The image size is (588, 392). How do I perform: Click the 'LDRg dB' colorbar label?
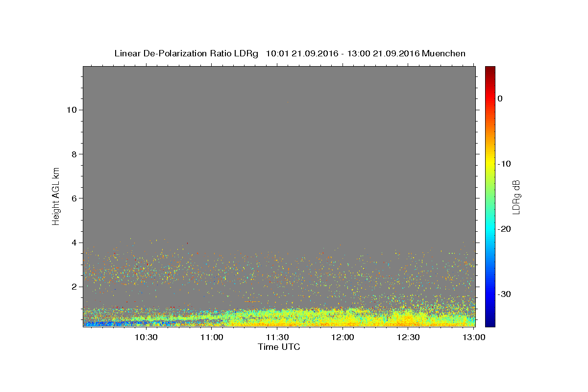(515, 196)
